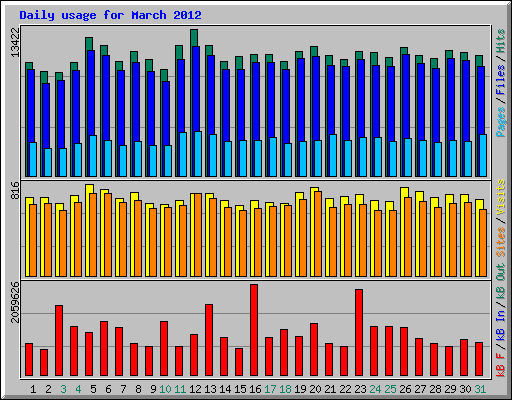The image size is (512, 400).
Task: Click the 'Files' legend label
Action: tap(501, 79)
